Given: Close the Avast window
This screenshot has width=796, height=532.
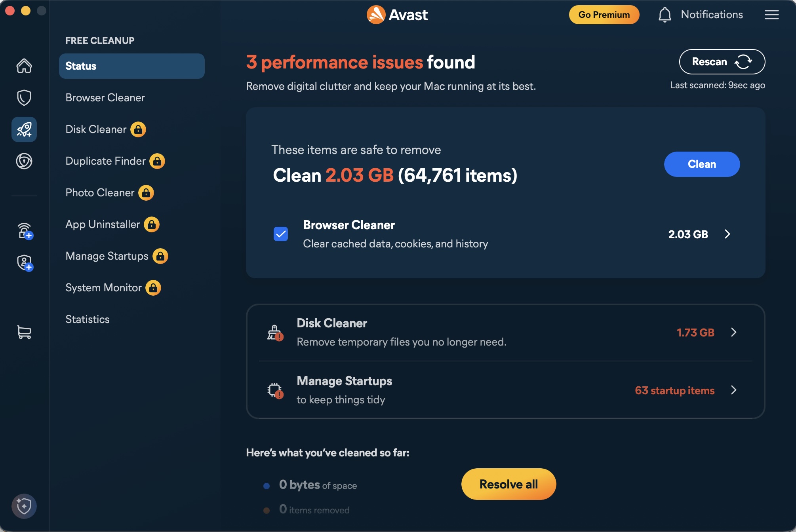Looking at the screenshot, I should [10, 11].
